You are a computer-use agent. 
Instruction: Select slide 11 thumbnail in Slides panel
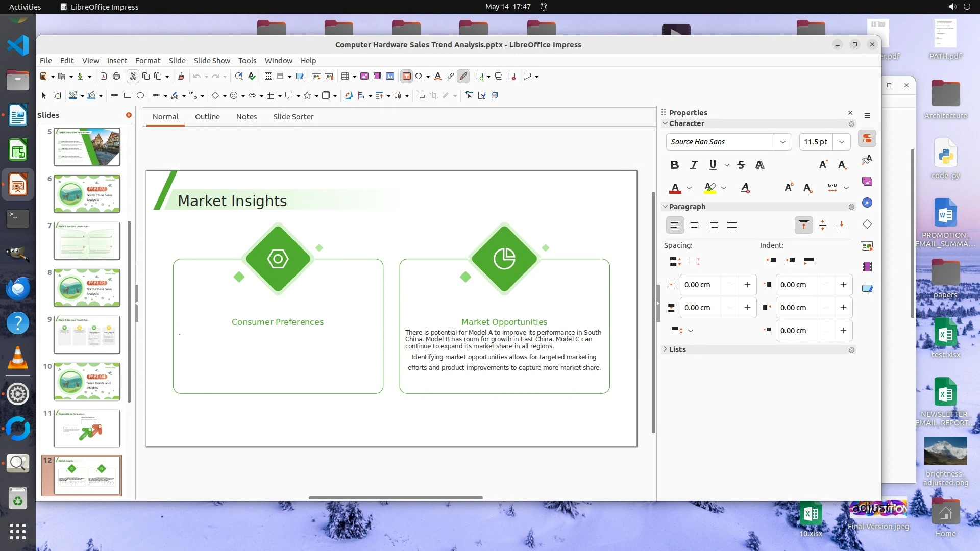point(87,429)
